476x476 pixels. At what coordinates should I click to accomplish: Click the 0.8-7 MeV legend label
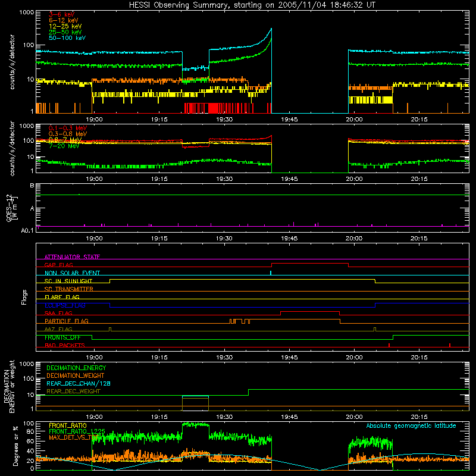(65, 140)
